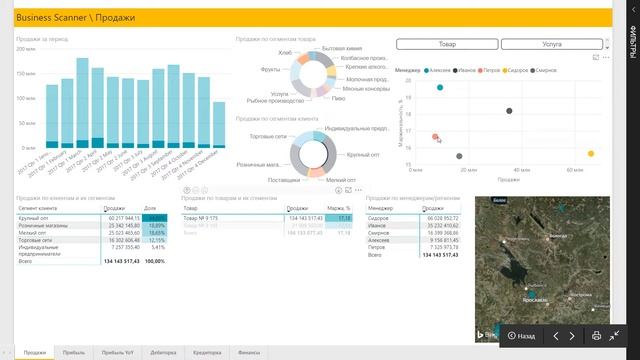
Task: Select the Сидоров row in managers table
Action: point(413,218)
